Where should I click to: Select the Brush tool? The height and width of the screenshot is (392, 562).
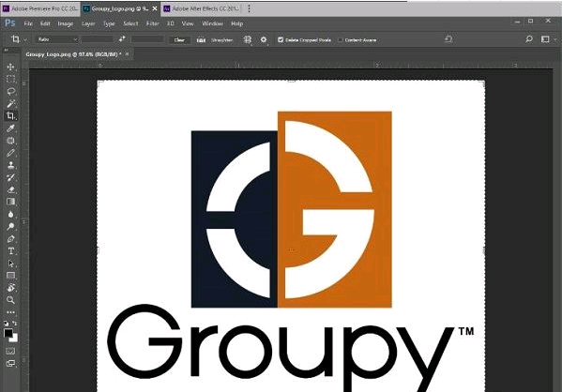pos(10,153)
